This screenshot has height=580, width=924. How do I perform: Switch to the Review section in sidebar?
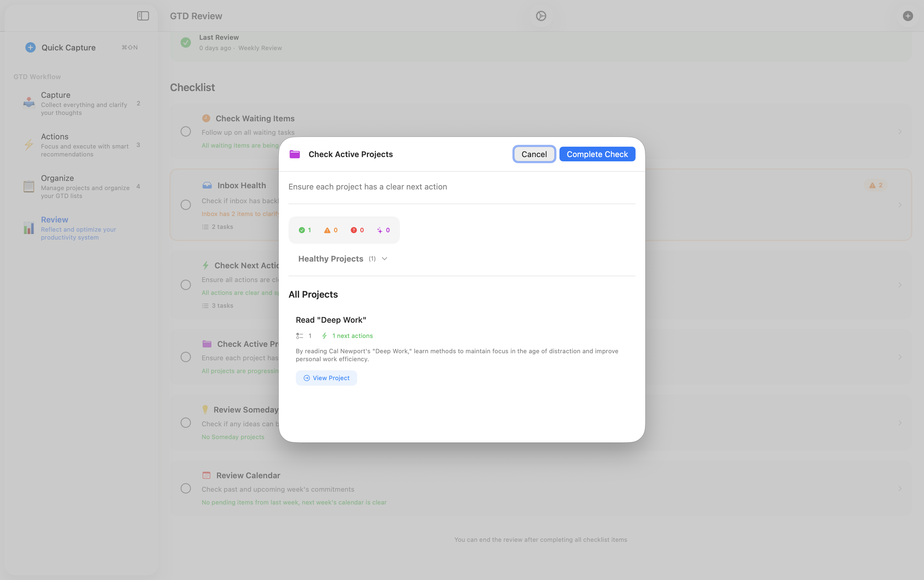click(54, 219)
